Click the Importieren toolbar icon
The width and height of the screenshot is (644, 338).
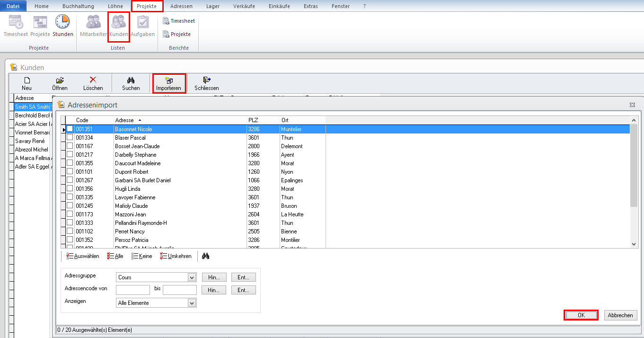click(x=168, y=84)
